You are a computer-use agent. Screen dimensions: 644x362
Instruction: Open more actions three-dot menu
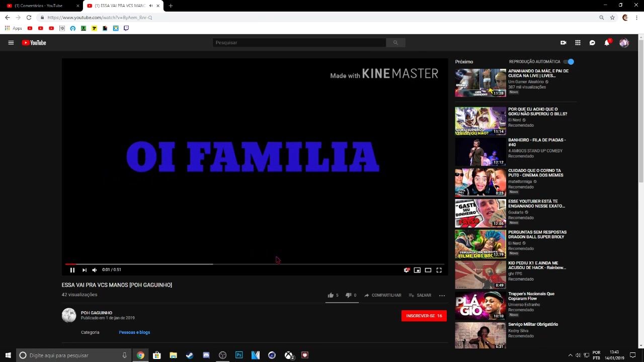[x=442, y=295]
